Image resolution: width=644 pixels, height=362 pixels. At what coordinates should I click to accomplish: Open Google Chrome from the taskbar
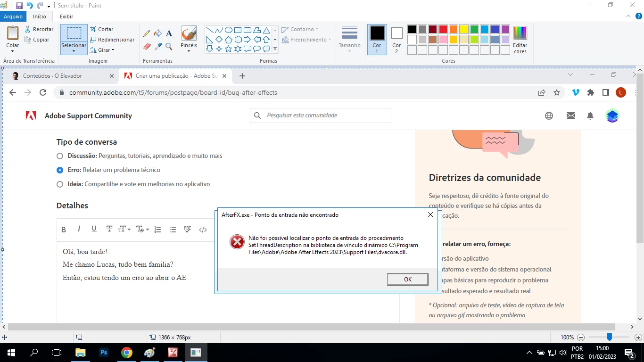coord(126,352)
